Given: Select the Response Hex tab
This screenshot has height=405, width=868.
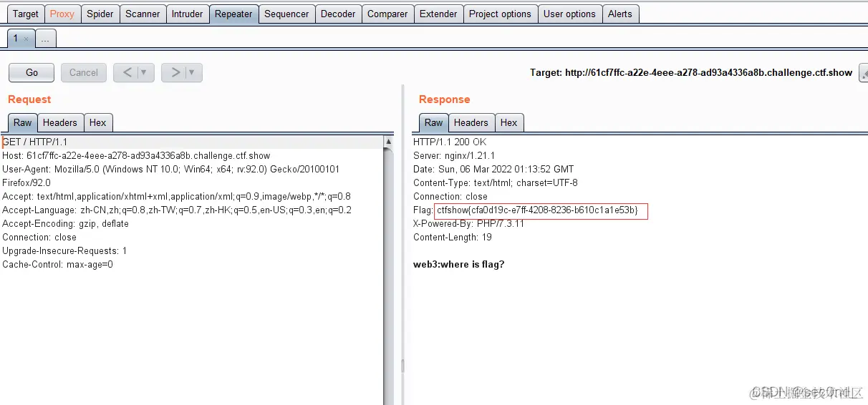Looking at the screenshot, I should pyautogui.click(x=509, y=122).
